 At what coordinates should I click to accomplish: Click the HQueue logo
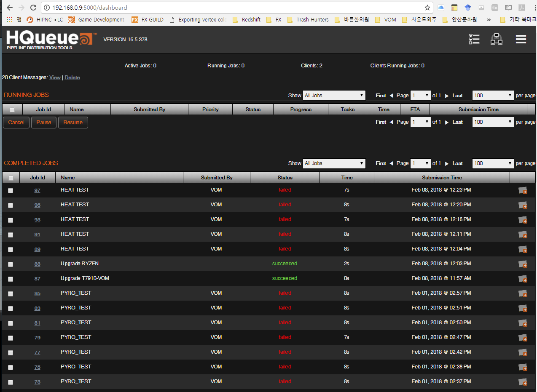click(x=51, y=40)
